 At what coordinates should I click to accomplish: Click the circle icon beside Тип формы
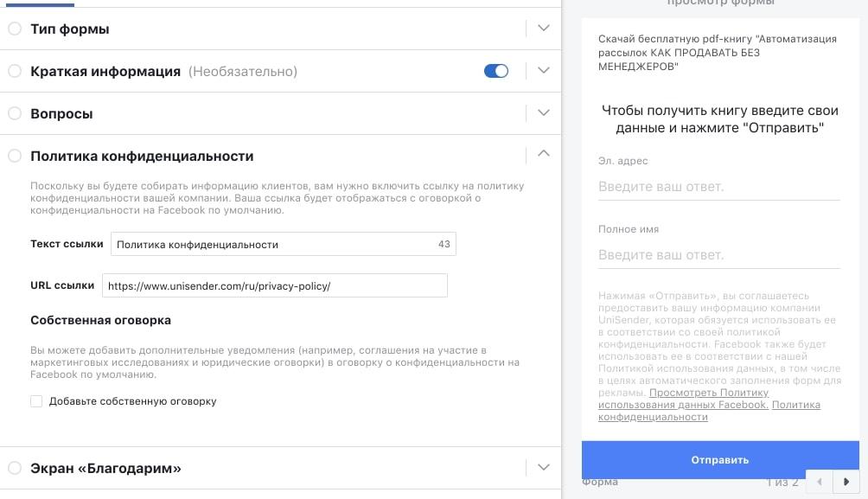click(x=15, y=29)
